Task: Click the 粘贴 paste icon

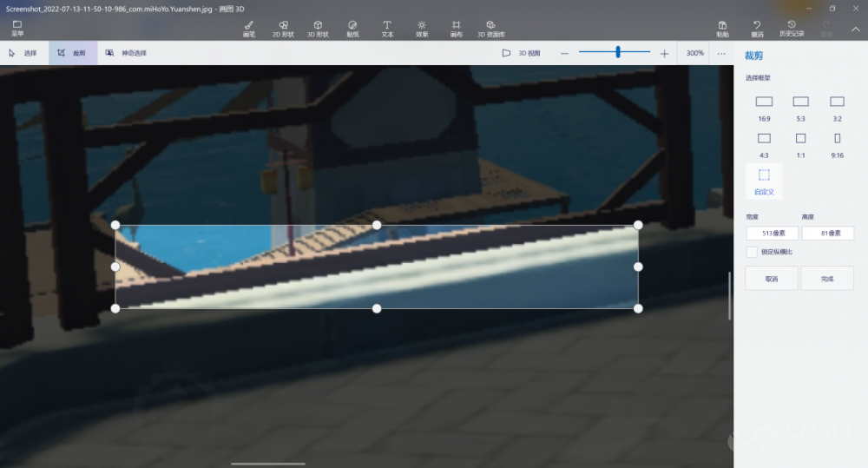Action: pyautogui.click(x=722, y=29)
